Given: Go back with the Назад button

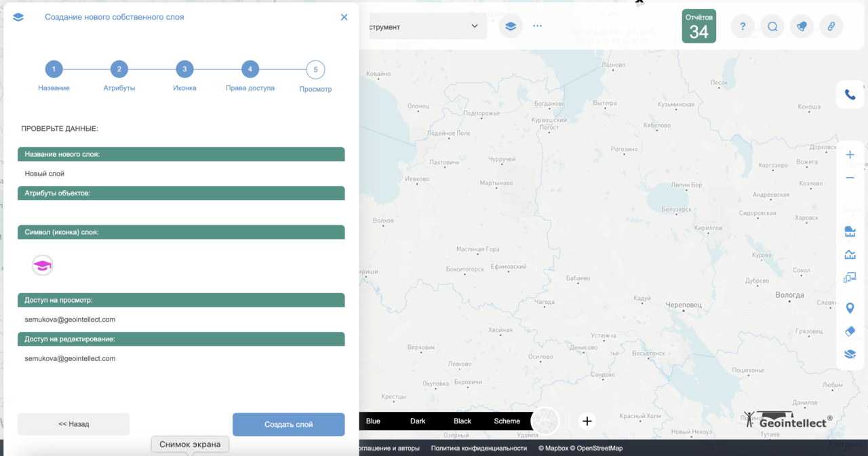Looking at the screenshot, I should (x=73, y=424).
